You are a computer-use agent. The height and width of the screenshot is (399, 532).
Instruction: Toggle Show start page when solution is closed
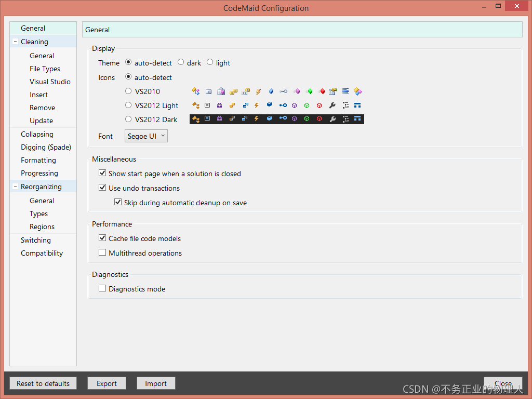pyautogui.click(x=102, y=173)
